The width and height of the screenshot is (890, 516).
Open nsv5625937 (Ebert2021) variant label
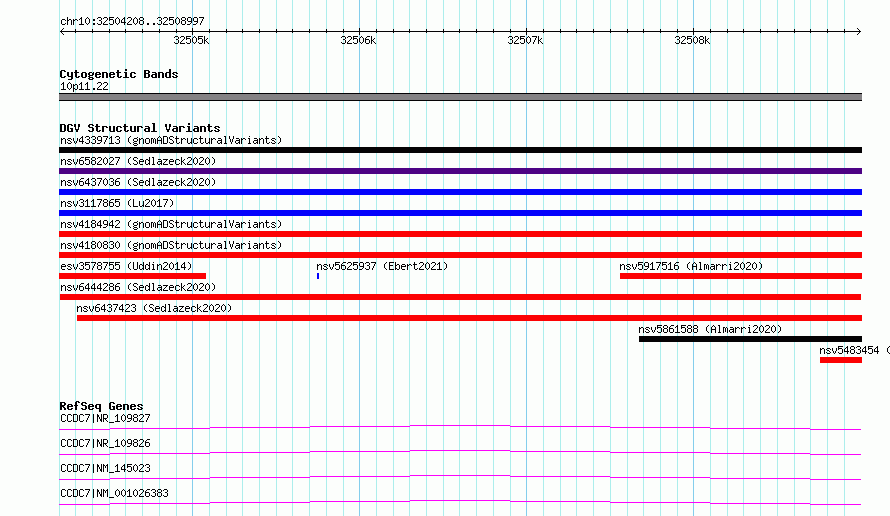pos(382,266)
